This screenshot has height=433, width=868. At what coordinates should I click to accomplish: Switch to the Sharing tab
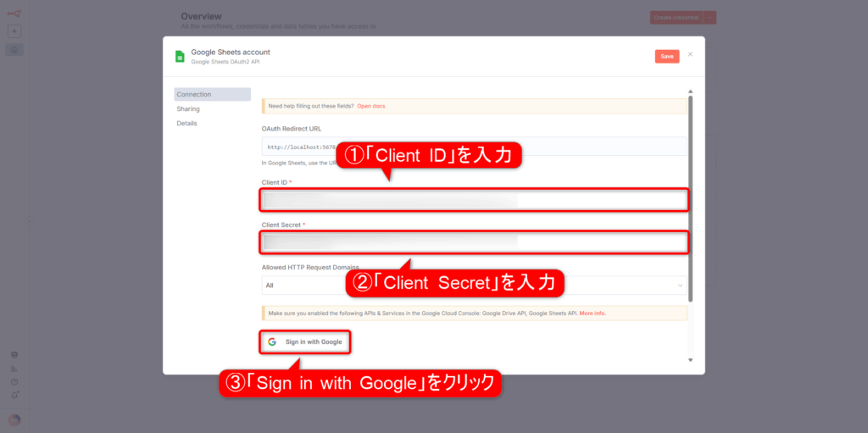[188, 108]
